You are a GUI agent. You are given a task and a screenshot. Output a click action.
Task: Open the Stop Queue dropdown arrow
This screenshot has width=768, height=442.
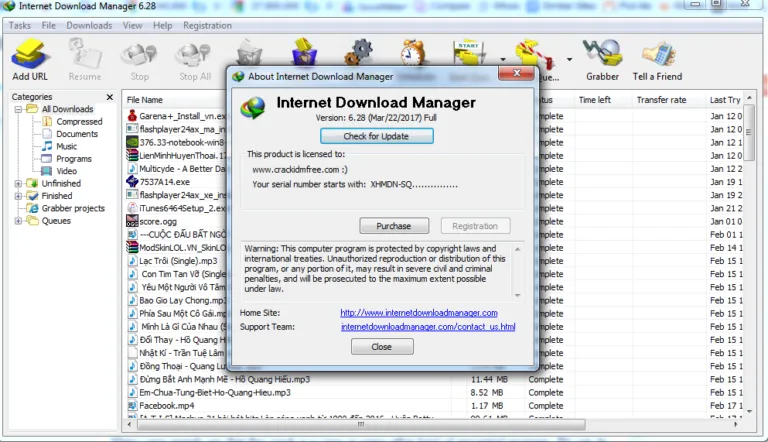pyautogui.click(x=569, y=59)
